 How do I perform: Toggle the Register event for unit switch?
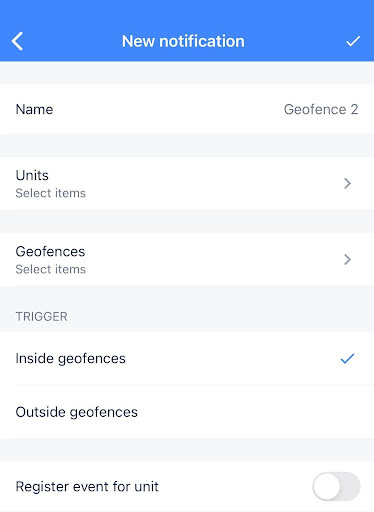tap(336, 486)
